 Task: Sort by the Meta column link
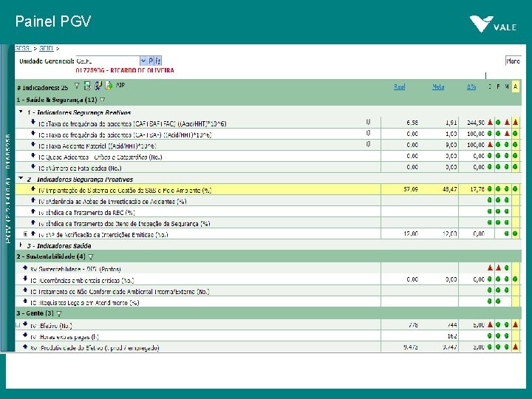coord(438,87)
